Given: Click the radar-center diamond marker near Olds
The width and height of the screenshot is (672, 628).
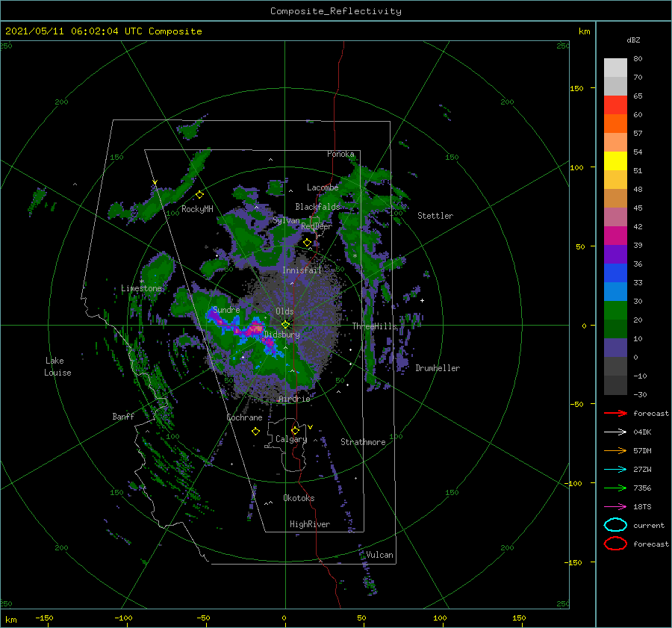Looking at the screenshot, I should [x=285, y=325].
